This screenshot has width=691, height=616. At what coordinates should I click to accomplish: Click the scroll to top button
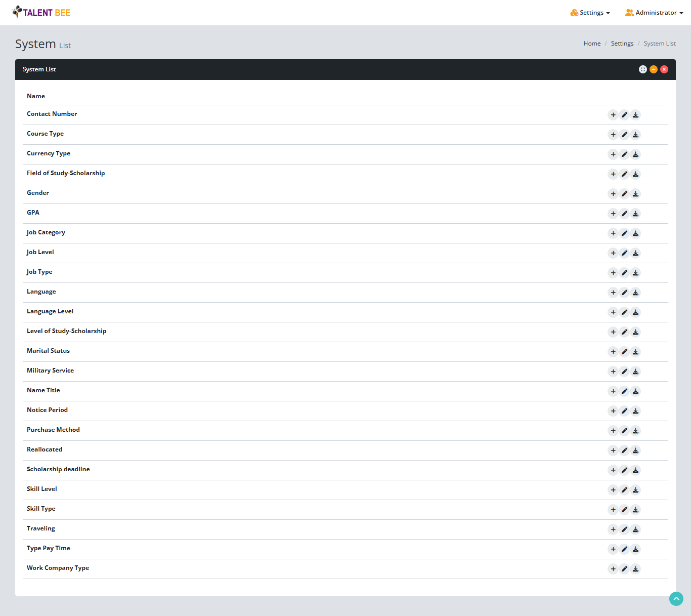[x=676, y=599]
